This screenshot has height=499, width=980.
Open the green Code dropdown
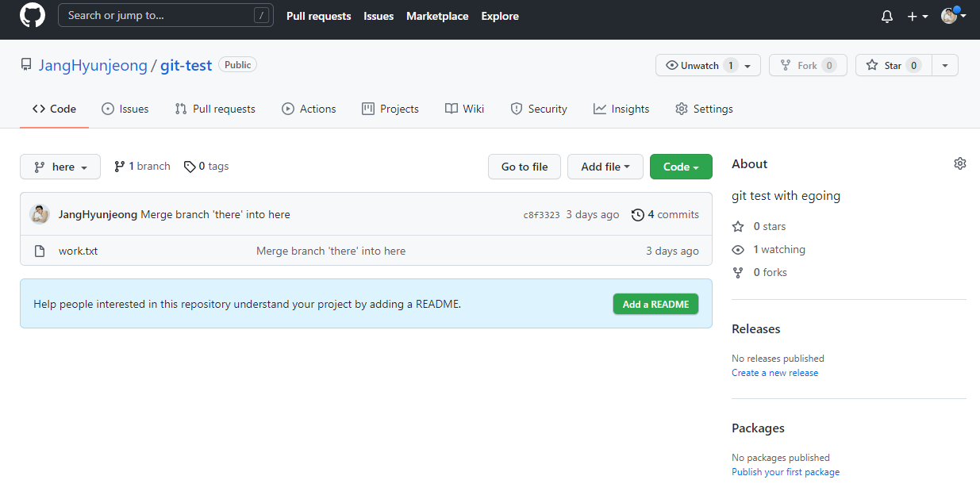pos(681,167)
